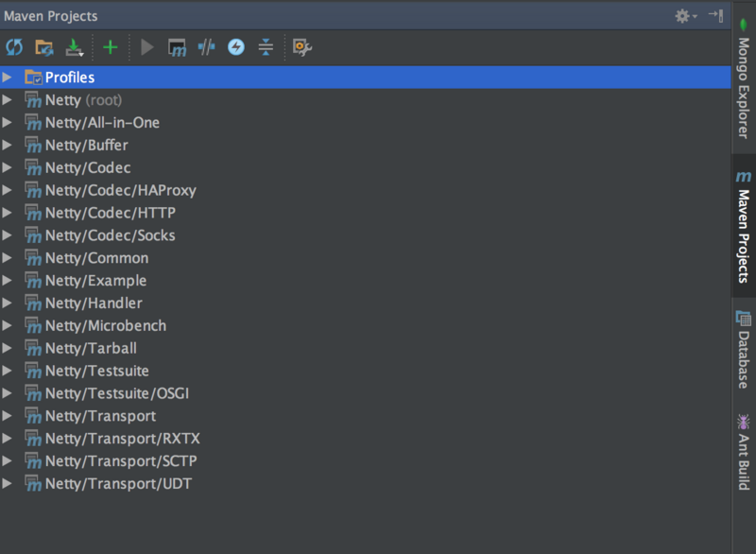Expand Netty/Transport/RXTX arrow
Screen dimensions: 756x554
[x=8, y=439]
